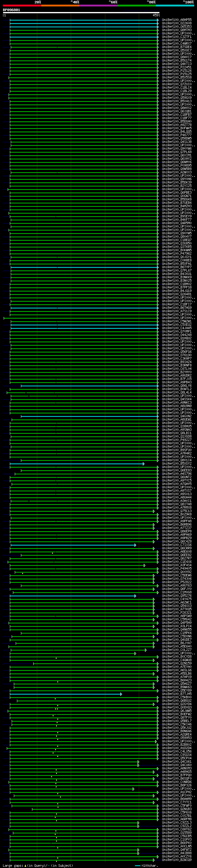Viewport: 197px width, 868px height.
Task: Open hit UniRef100_Q8MTM3
Action: pos(177,30)
